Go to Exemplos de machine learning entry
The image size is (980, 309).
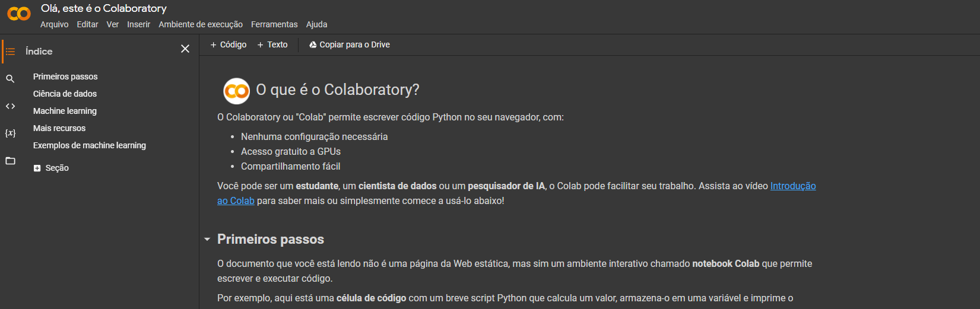90,145
